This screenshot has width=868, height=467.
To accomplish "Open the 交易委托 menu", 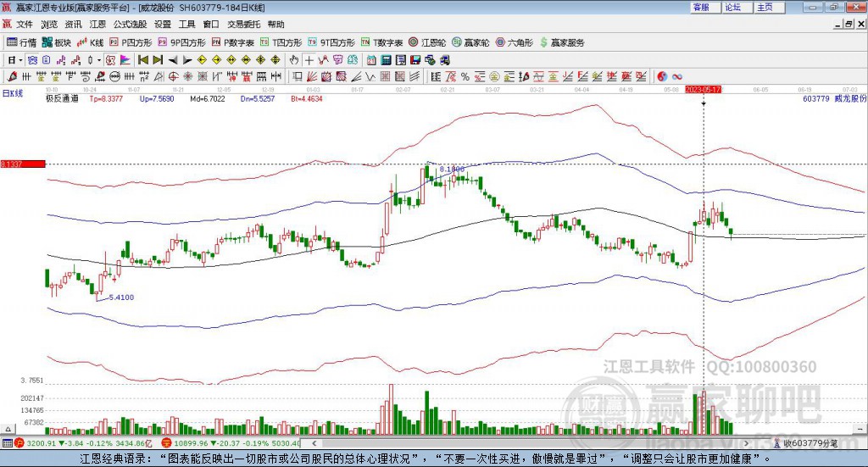I will tap(243, 25).
